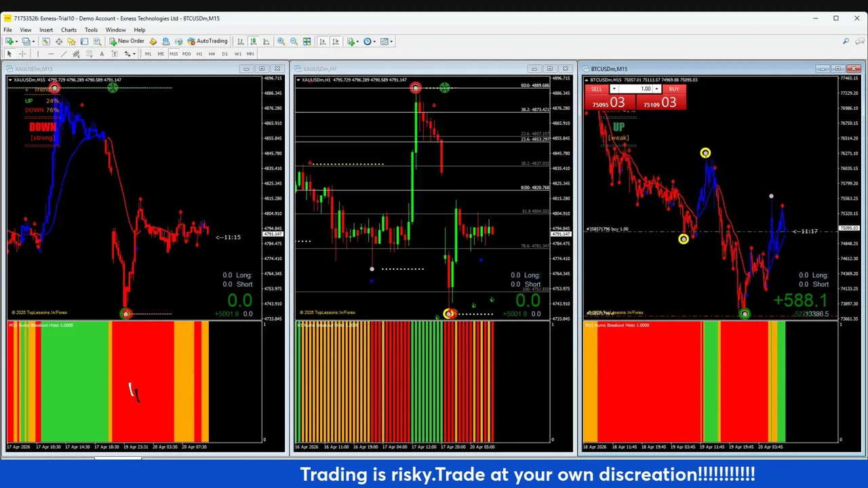Select the equidistant channel tool

point(77,54)
